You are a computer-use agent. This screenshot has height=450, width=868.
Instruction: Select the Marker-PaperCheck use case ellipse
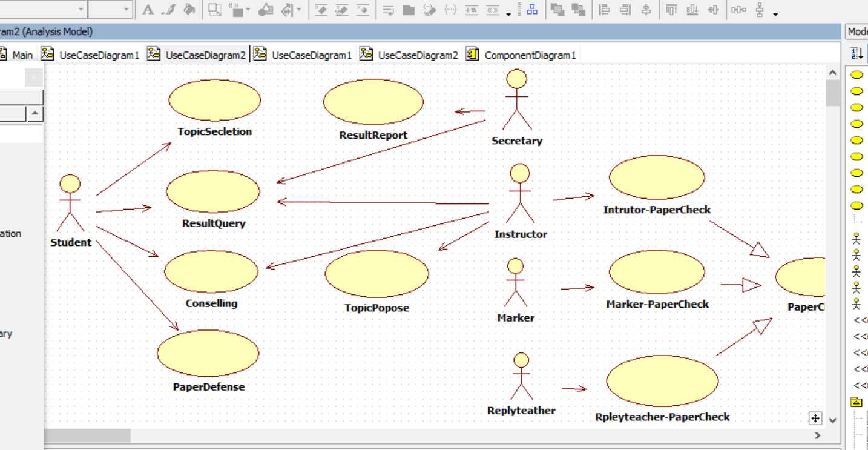tap(657, 273)
